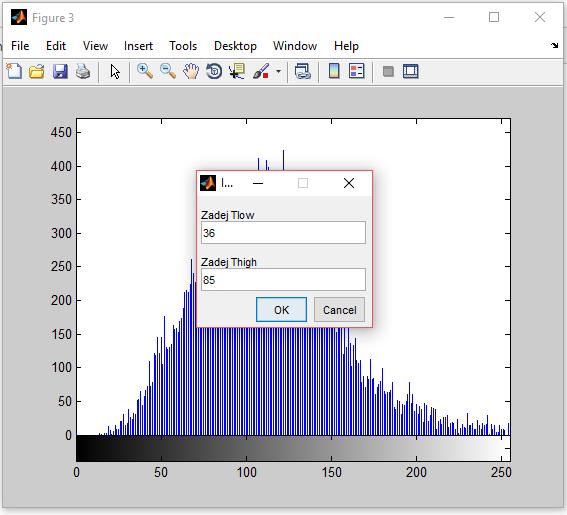567x515 pixels.
Task: Click the 'Figure 3' window title text
Action: [x=53, y=18]
